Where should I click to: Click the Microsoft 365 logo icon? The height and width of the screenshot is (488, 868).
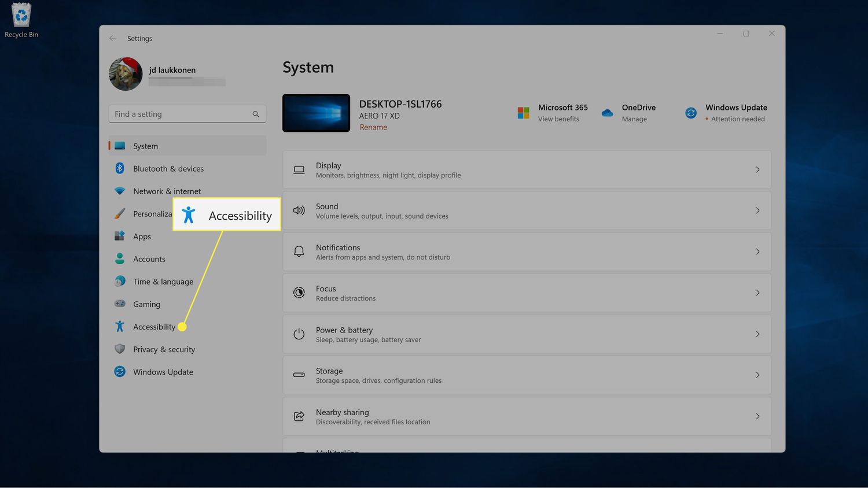(x=524, y=113)
